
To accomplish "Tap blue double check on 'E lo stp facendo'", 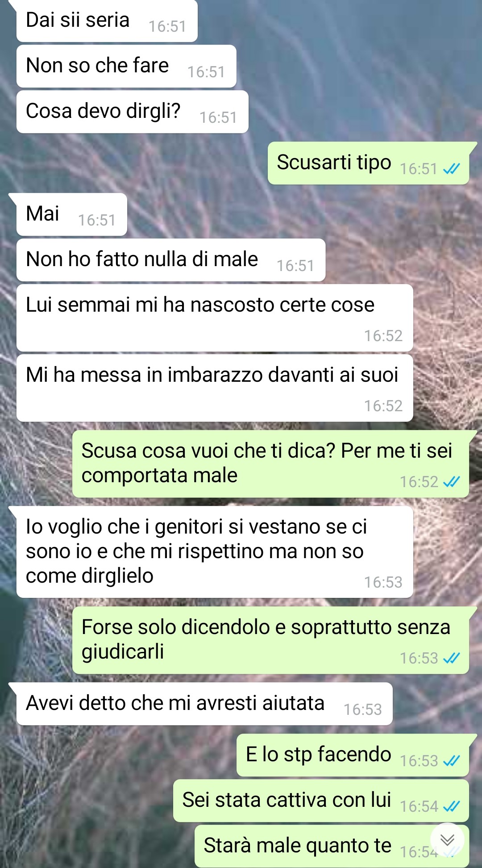I will 451,761.
